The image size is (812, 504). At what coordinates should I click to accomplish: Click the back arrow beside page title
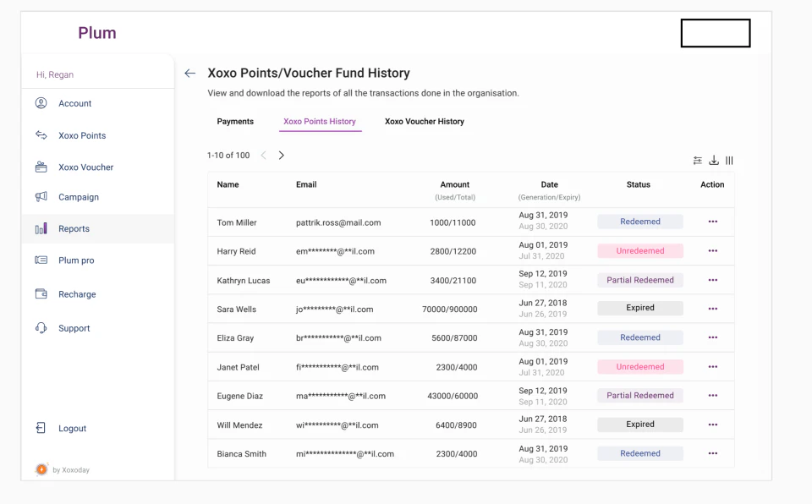(189, 74)
